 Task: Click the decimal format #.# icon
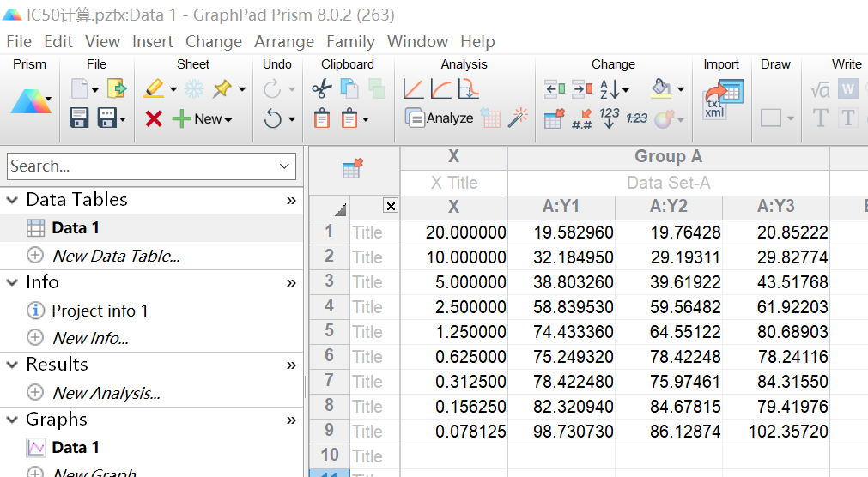coord(582,118)
